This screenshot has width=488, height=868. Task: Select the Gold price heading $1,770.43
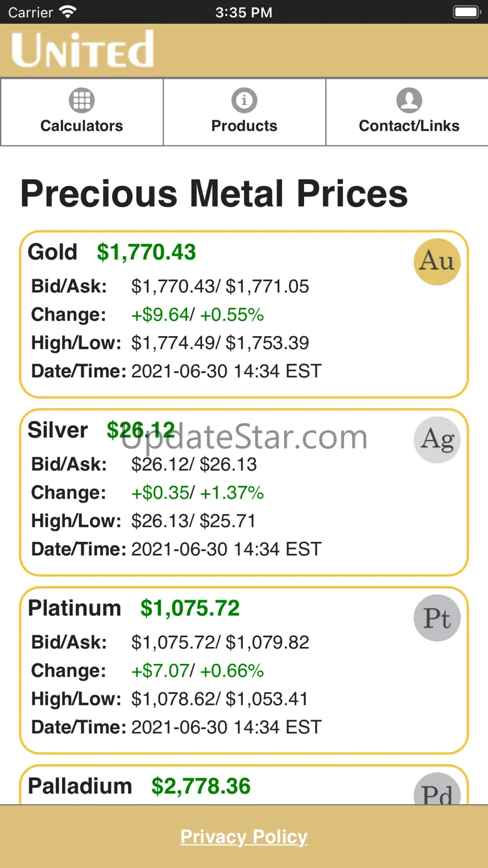coord(146,252)
